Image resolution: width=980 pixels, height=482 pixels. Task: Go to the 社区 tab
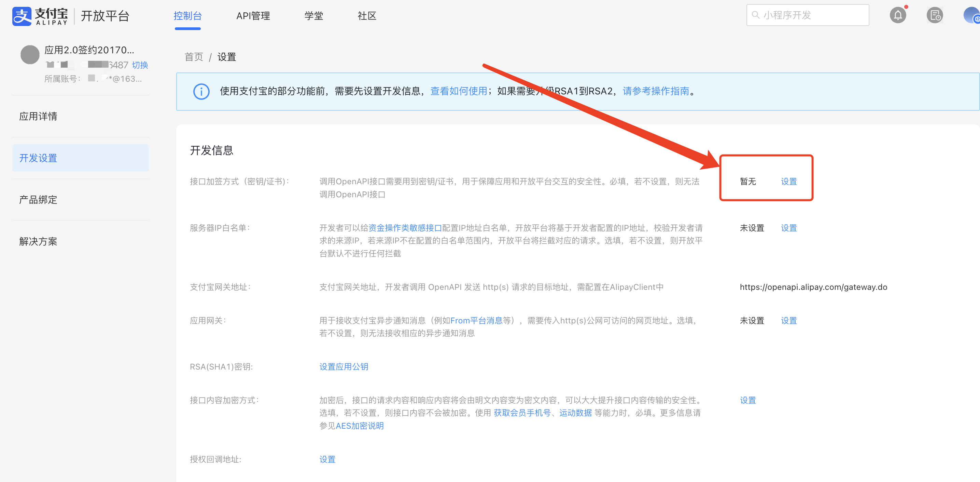coord(367,16)
